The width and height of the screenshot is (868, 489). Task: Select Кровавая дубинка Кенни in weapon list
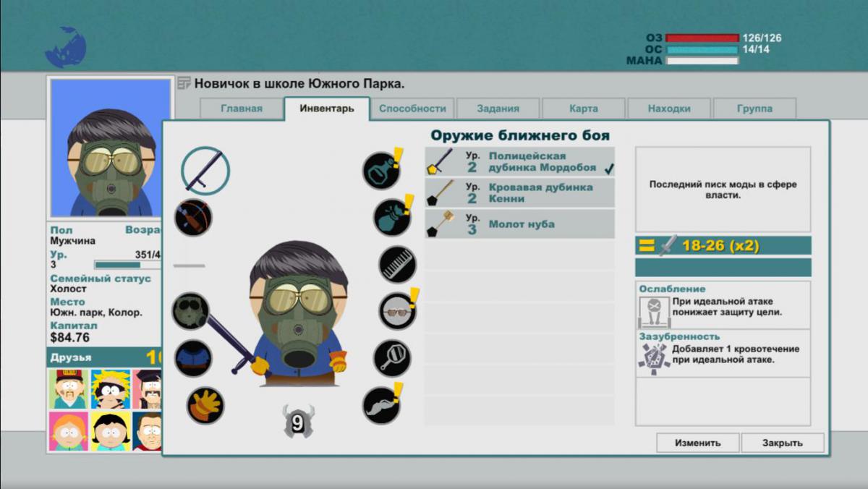pos(519,193)
